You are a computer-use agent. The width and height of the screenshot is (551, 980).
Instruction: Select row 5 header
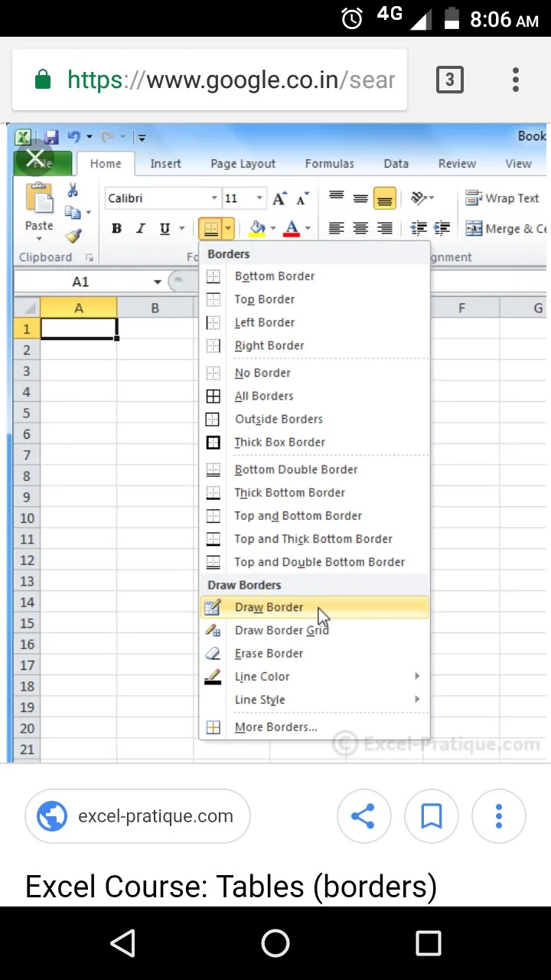[x=27, y=413]
